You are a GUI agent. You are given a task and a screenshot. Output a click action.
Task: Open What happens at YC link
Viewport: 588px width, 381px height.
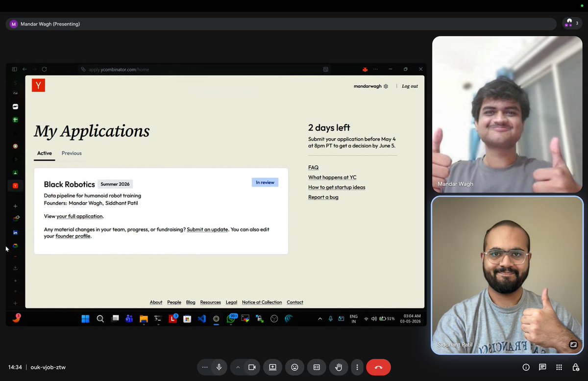pos(332,177)
